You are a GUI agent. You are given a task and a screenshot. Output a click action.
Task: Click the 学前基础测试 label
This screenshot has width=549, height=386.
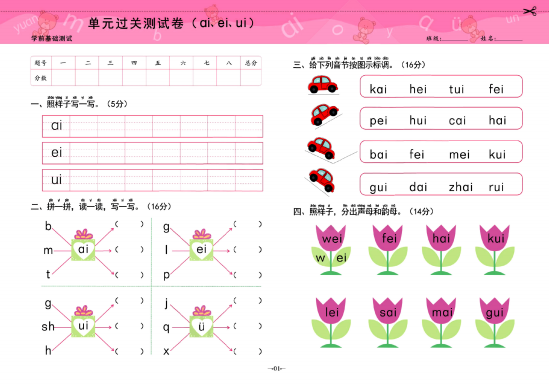(x=51, y=38)
